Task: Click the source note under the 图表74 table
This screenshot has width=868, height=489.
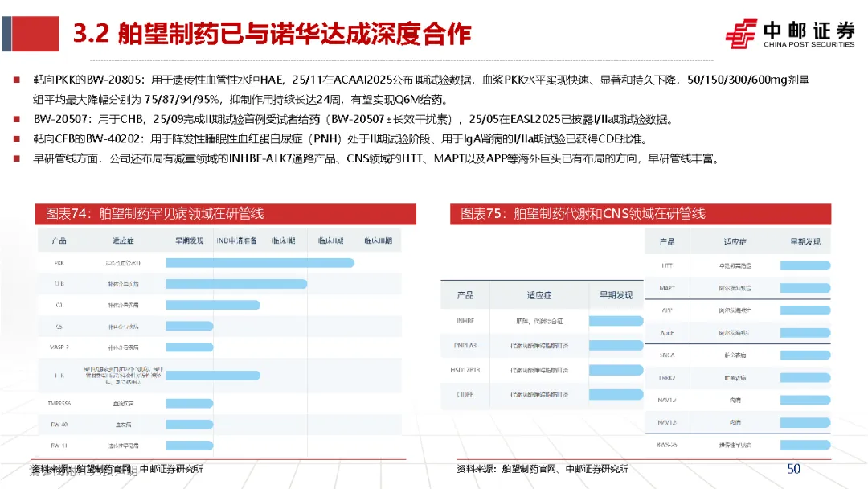Action: (117, 469)
